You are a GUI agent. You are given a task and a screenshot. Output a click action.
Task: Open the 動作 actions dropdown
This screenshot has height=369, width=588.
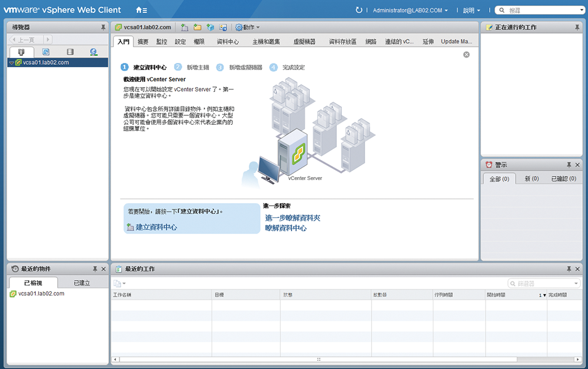coord(248,28)
